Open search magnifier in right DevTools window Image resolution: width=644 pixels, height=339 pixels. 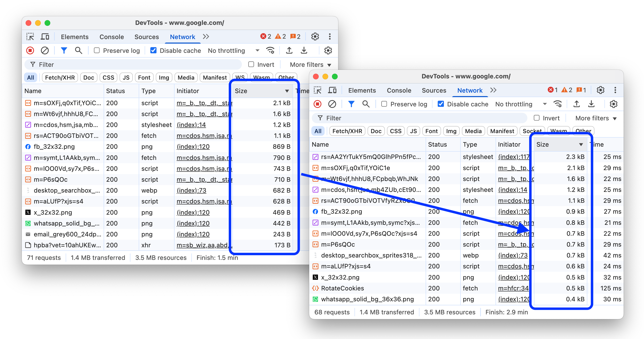(x=366, y=104)
